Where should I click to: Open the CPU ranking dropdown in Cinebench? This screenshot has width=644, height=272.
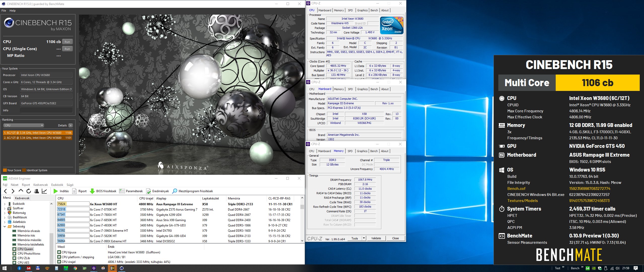(24, 125)
